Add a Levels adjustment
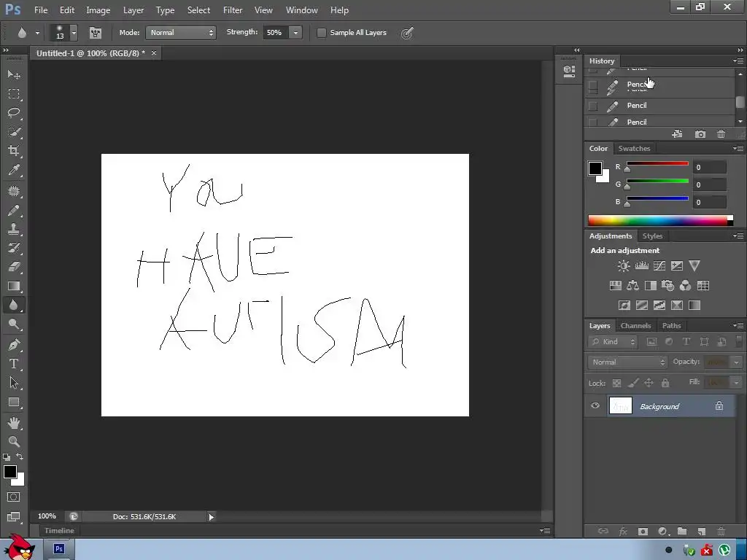 tap(642, 265)
